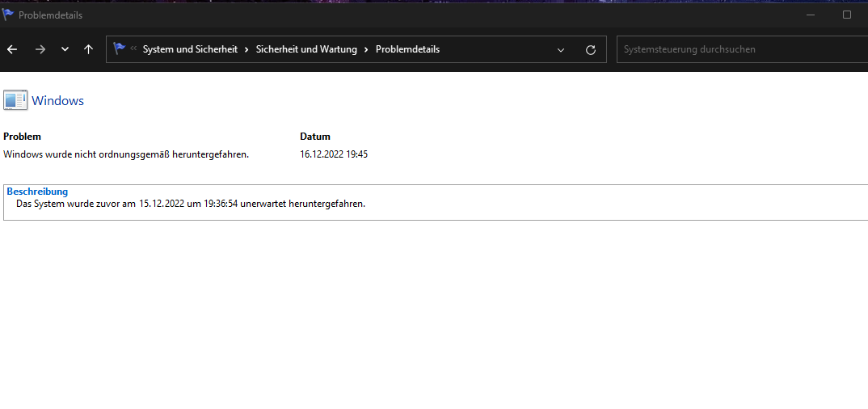
Task: Click the Windows report icon
Action: [15, 100]
